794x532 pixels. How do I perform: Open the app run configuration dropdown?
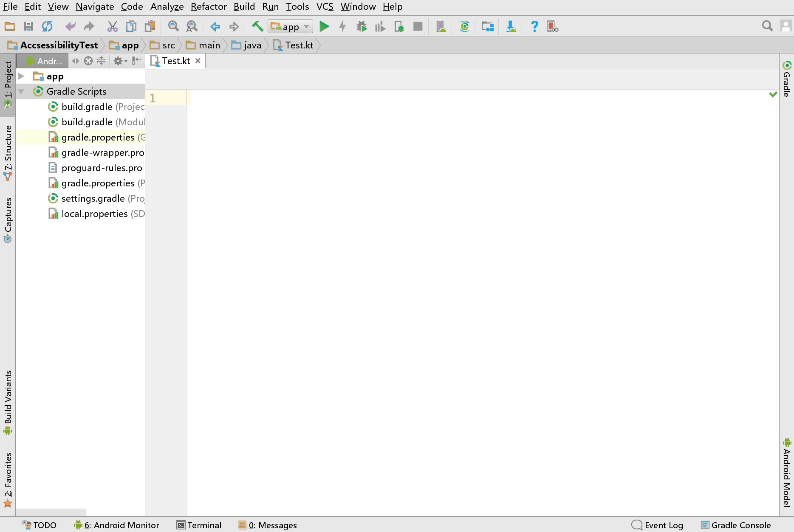point(291,27)
